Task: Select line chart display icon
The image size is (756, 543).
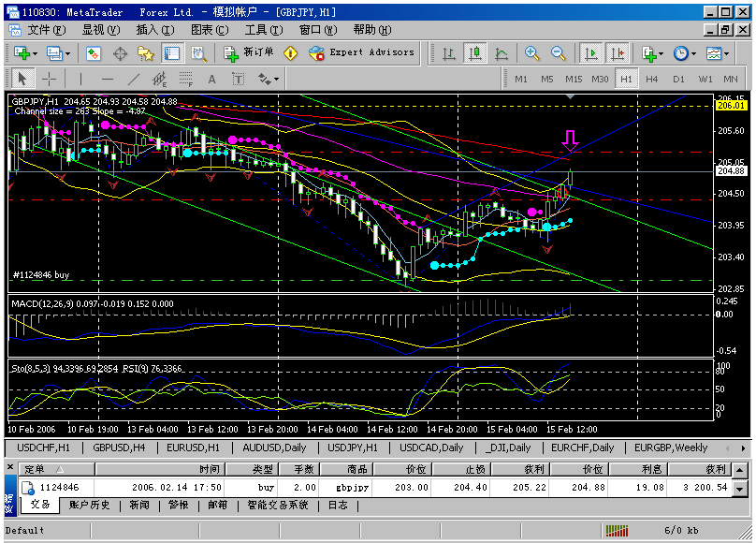Action: (502, 53)
